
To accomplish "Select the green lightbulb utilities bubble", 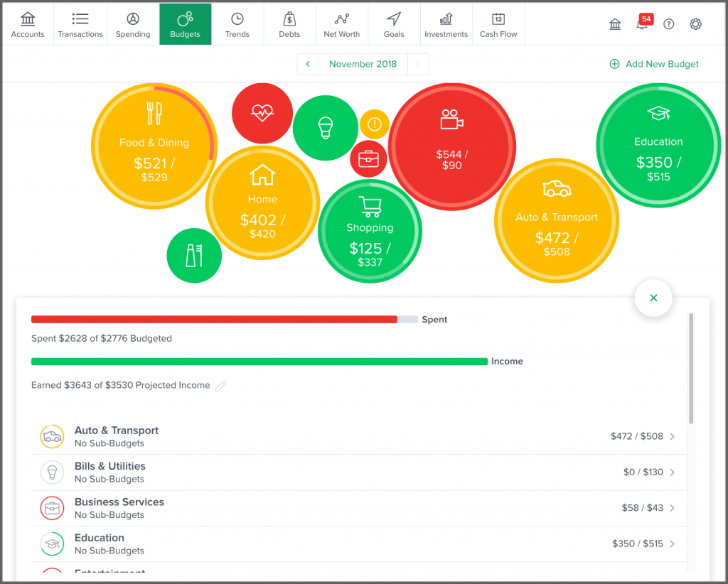I will click(x=325, y=128).
